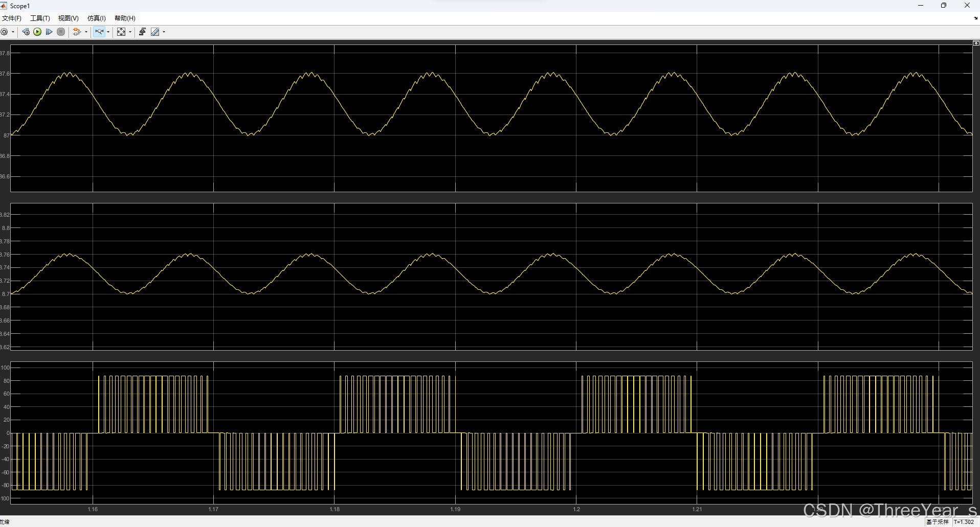Click the scale axes limits icon
The height and width of the screenshot is (527, 980).
121,32
